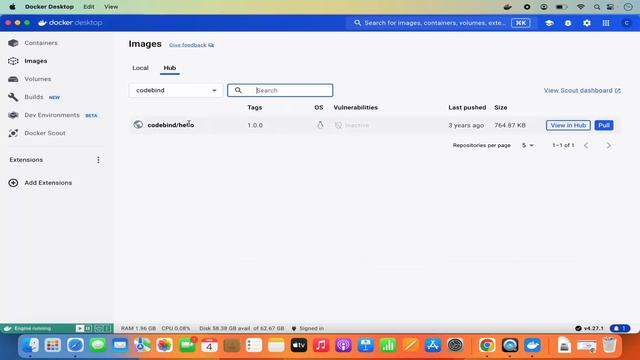Click the ⌘K shortcut badge
The width and height of the screenshot is (640, 360).
[x=520, y=23]
